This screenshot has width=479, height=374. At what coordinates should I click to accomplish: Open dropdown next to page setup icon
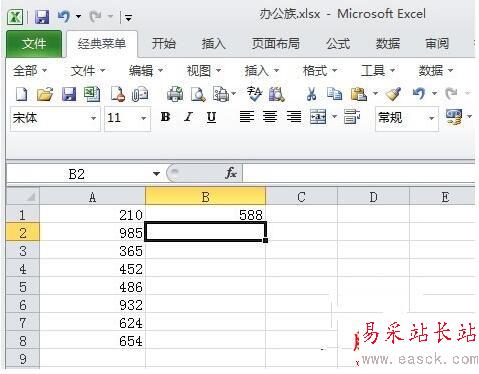[x=233, y=94]
